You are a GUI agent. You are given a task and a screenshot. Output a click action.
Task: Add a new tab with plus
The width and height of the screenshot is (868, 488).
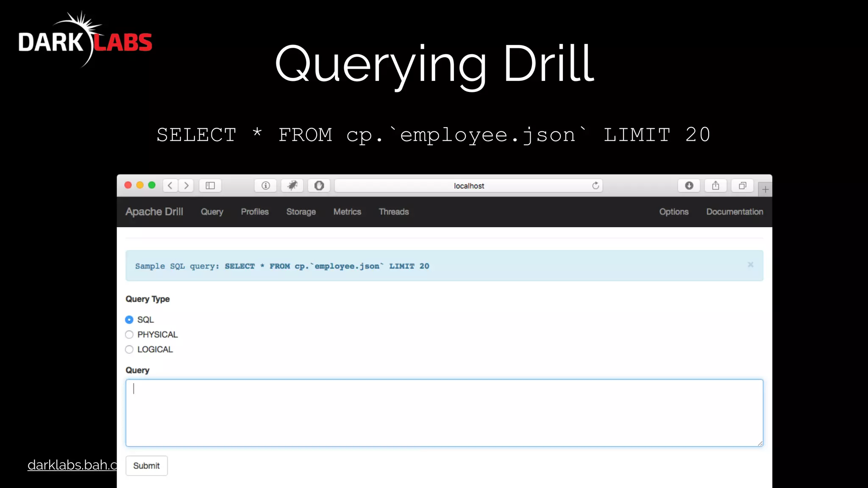765,189
